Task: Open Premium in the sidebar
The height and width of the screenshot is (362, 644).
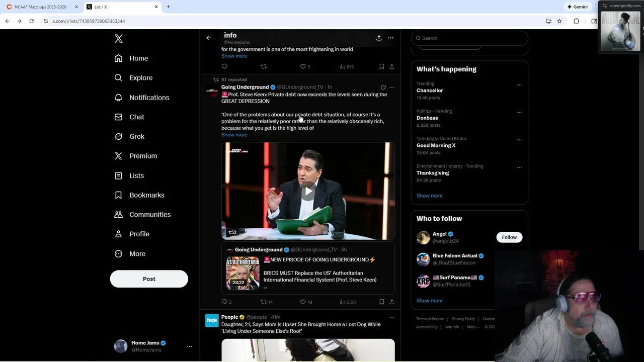Action: click(x=136, y=156)
